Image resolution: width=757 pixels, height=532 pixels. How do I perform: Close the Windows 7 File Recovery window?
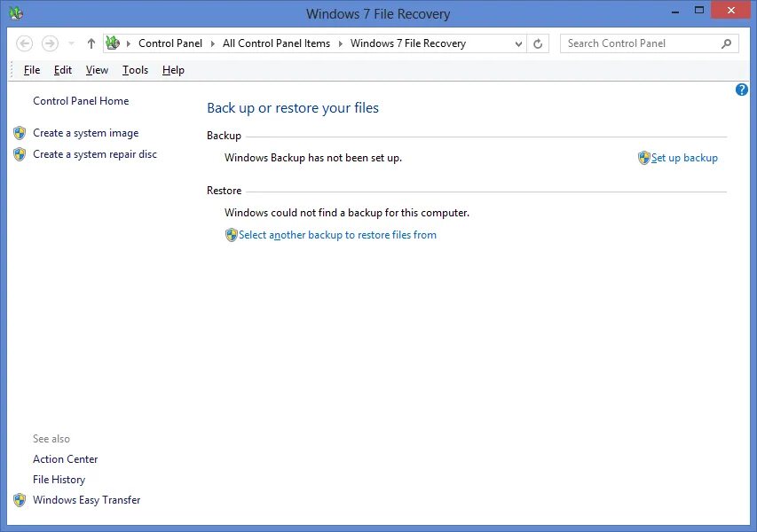tap(731, 10)
